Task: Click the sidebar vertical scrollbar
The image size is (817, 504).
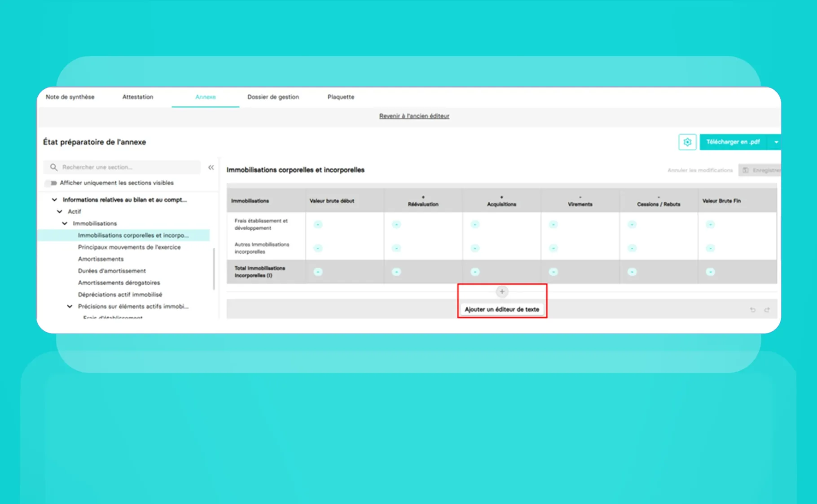Action: (x=214, y=268)
